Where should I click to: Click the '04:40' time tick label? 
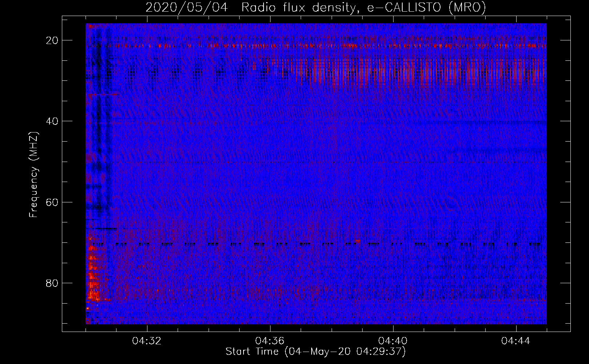[393, 341]
